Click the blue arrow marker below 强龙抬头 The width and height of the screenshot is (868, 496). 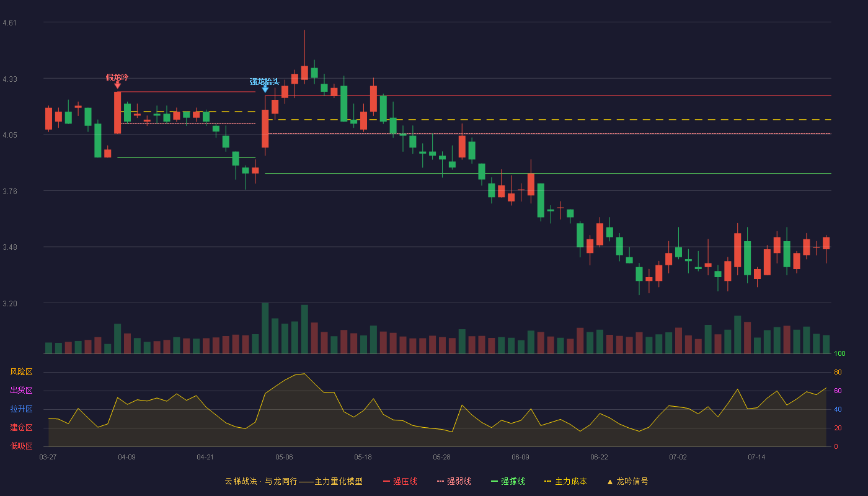[265, 89]
